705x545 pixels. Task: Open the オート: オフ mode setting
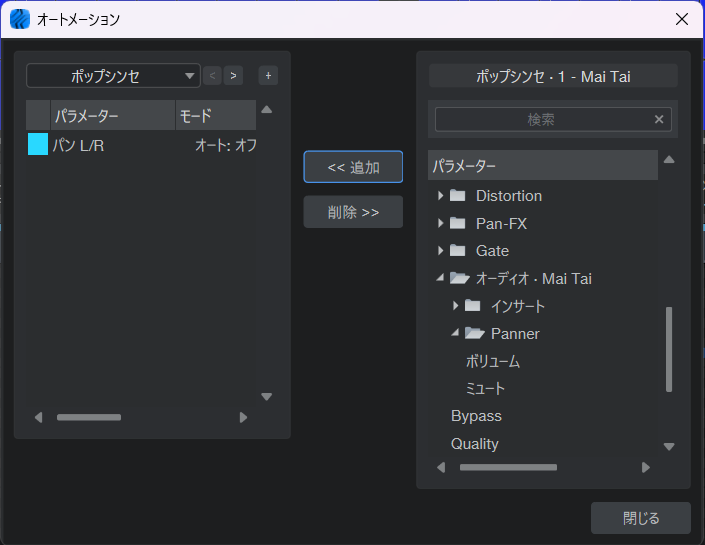point(226,145)
